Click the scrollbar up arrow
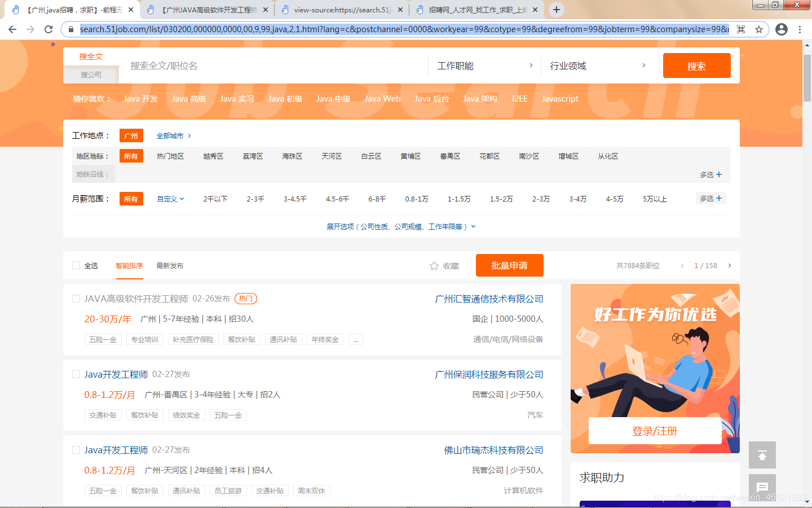The height and width of the screenshot is (508, 812). (x=807, y=45)
